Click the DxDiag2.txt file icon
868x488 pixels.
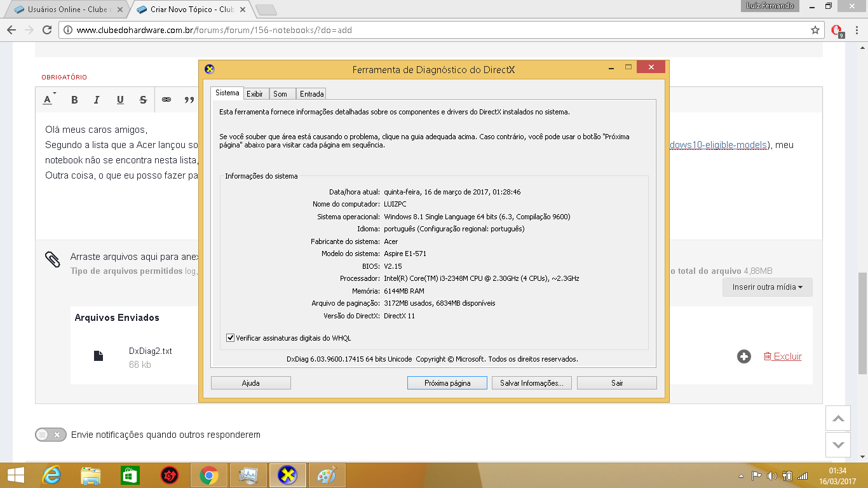pyautogui.click(x=98, y=356)
